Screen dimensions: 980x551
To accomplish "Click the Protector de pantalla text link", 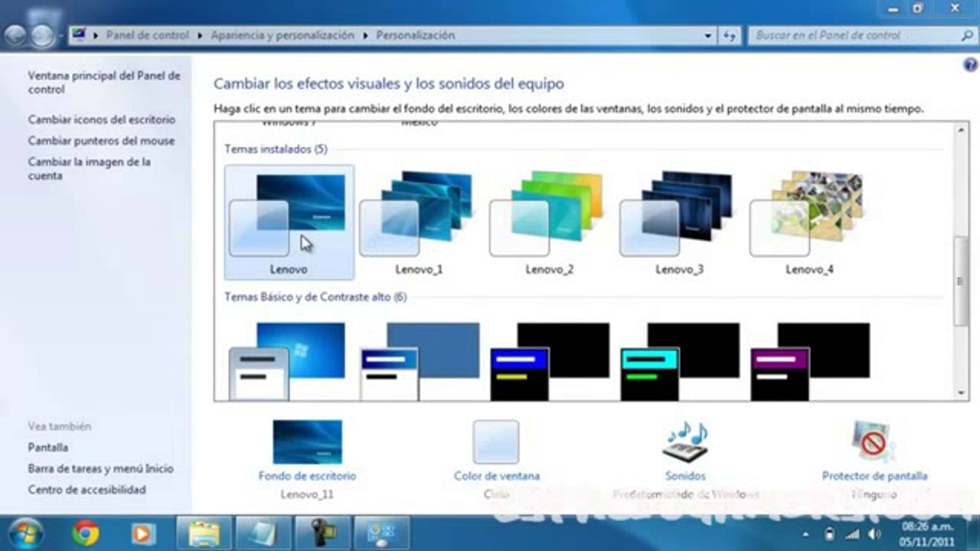I will [x=874, y=475].
